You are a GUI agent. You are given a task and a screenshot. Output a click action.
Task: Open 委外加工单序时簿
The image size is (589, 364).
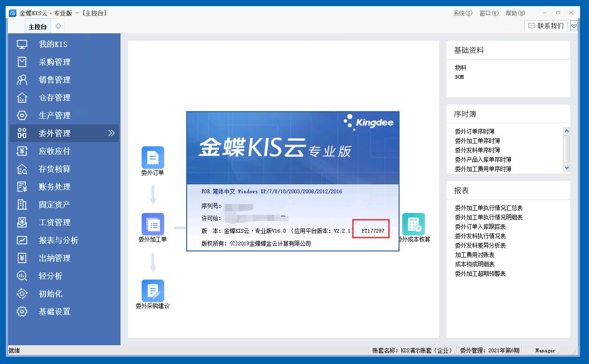(477, 141)
